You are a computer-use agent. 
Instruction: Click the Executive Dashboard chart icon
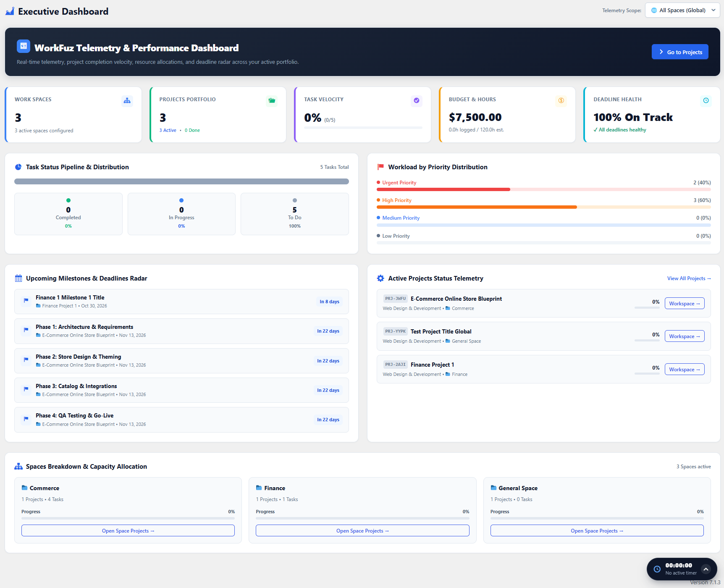(x=10, y=11)
